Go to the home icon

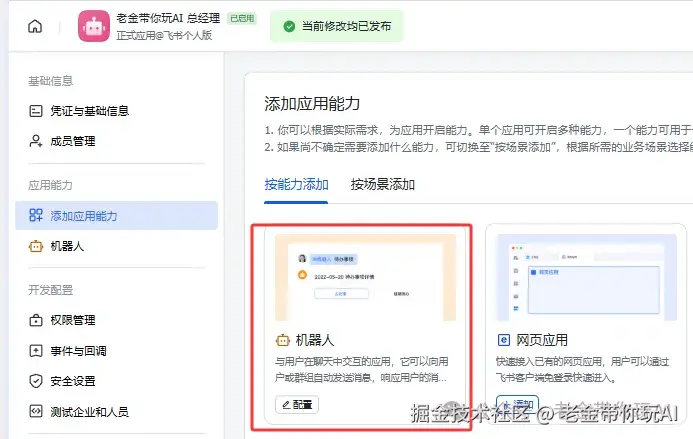click(35, 27)
